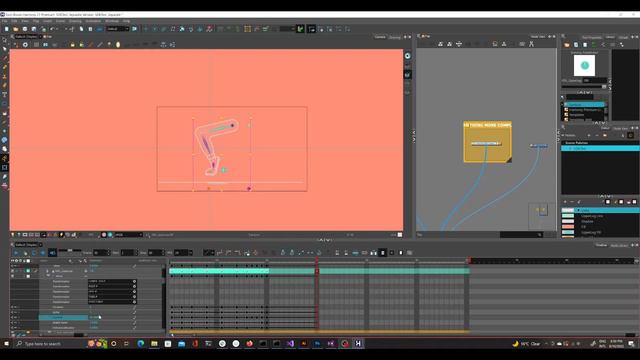Image resolution: width=640 pixels, height=360 pixels.
Task: Click the red playhead marker in Timeline ruler
Action: (317, 260)
